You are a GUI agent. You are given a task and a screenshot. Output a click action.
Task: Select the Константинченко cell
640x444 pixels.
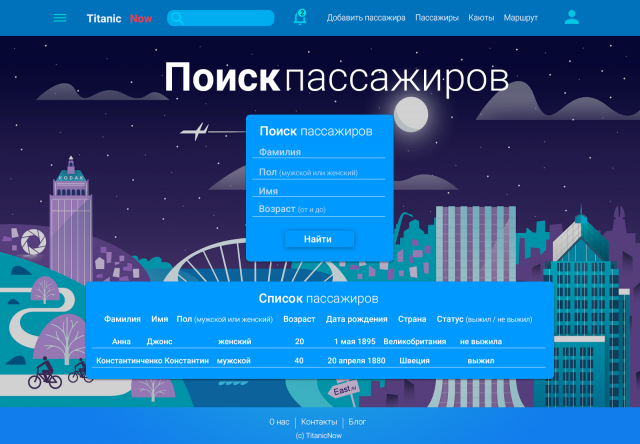click(x=129, y=361)
